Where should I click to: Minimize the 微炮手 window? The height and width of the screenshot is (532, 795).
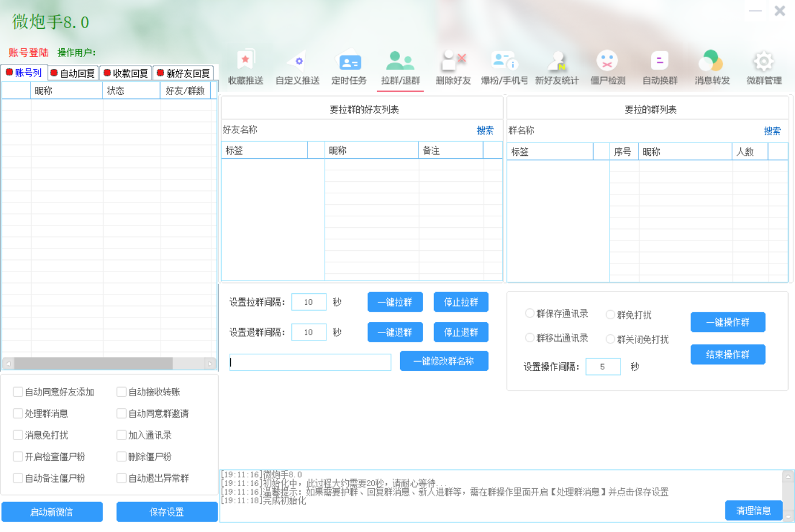click(755, 11)
